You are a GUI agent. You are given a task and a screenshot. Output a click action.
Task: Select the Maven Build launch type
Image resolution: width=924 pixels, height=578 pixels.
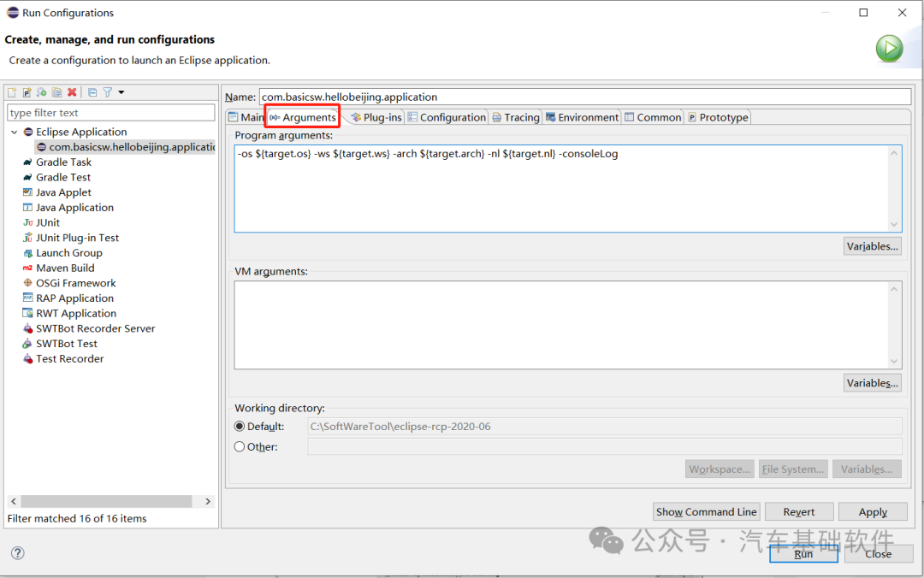pos(65,268)
